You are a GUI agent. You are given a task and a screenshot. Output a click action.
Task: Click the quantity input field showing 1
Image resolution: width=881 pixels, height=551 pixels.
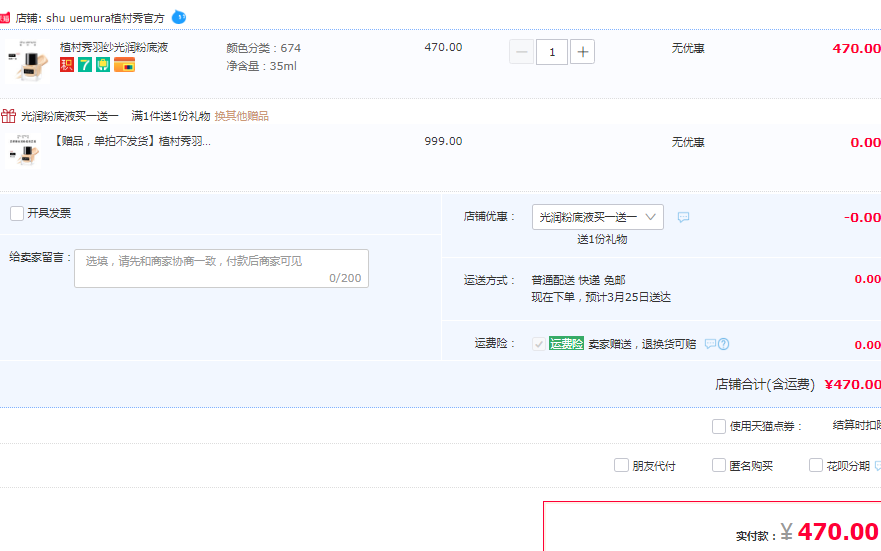coord(552,52)
